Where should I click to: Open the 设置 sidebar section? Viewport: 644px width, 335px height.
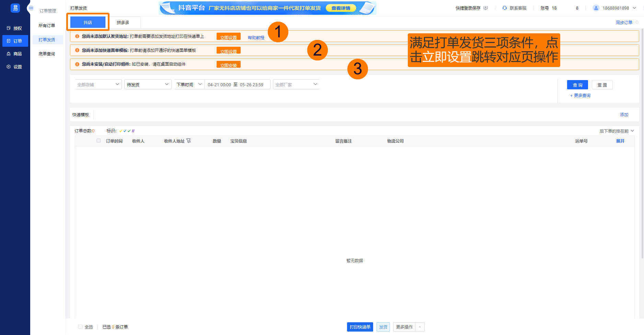[x=14, y=67]
